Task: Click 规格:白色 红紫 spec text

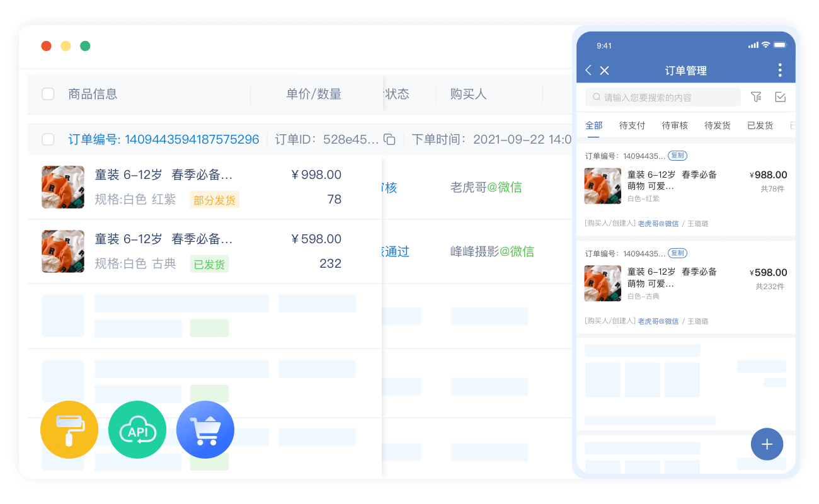Action: (x=135, y=199)
